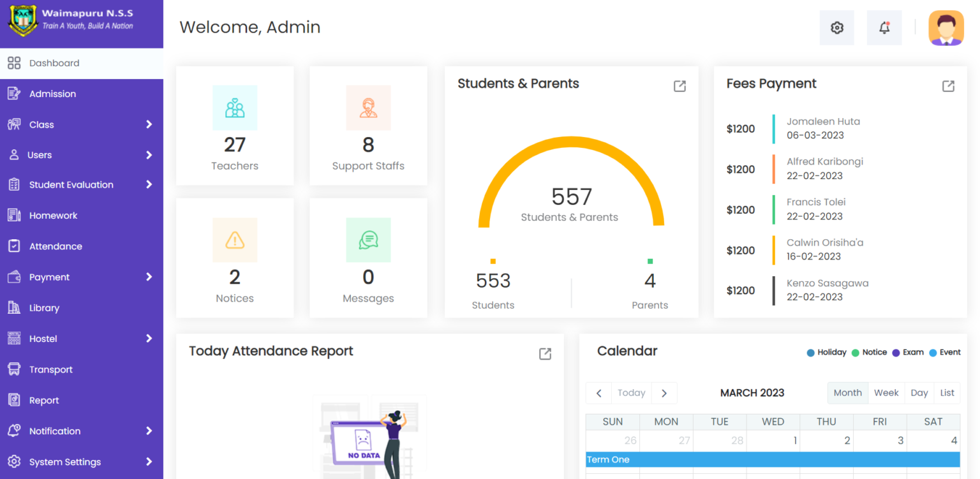Expand the Class sidebar menu
The height and width of the screenshot is (479, 980).
coord(149,124)
